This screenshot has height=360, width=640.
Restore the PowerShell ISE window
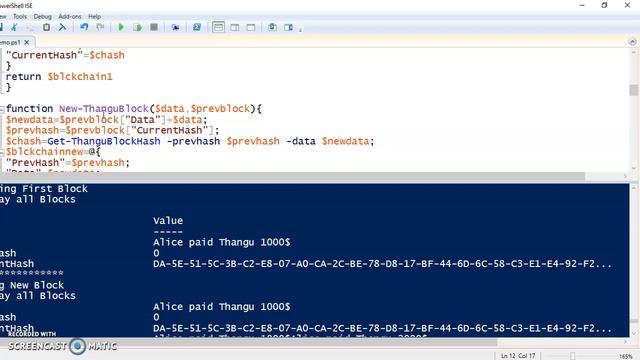[604, 5]
